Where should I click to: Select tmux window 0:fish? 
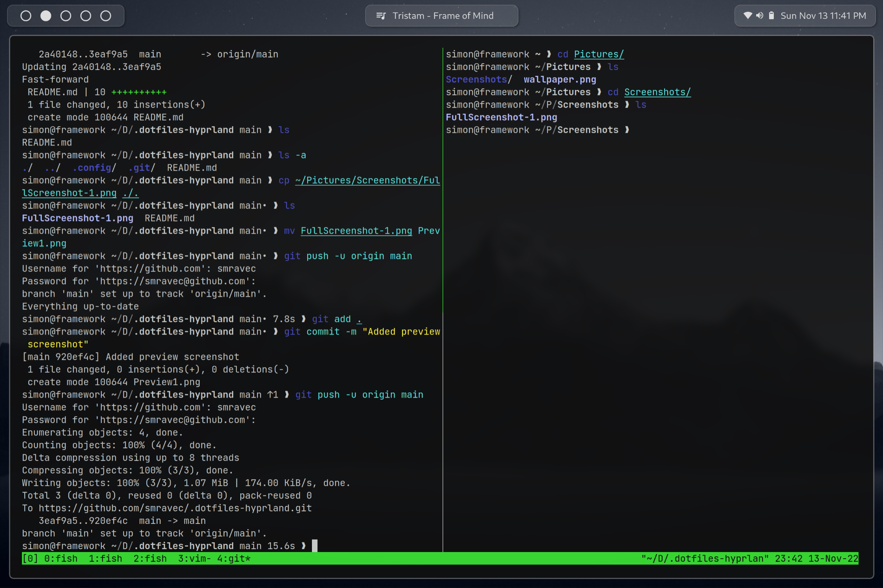pyautogui.click(x=61, y=558)
